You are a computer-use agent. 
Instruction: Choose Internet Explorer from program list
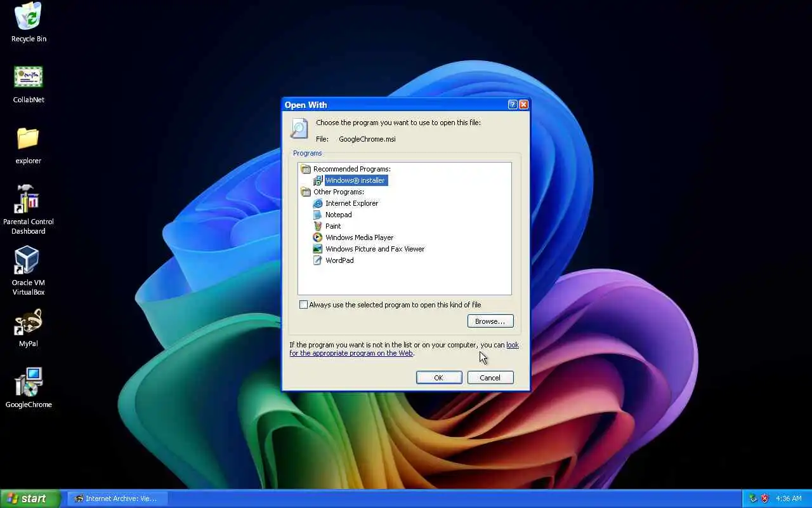tap(351, 203)
